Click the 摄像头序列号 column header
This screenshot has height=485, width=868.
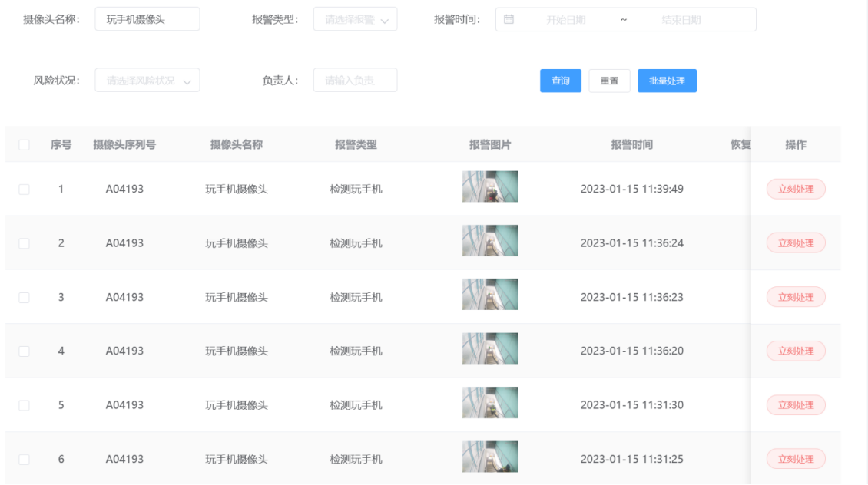pyautogui.click(x=124, y=144)
